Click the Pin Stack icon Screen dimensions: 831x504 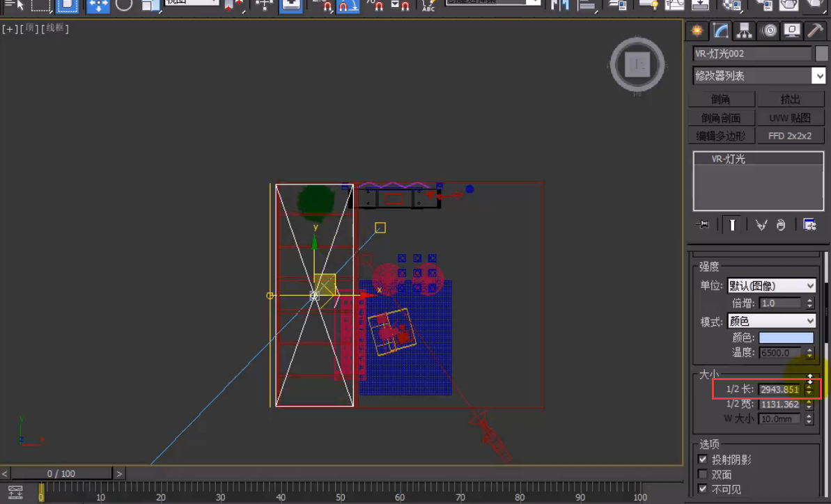(x=703, y=224)
